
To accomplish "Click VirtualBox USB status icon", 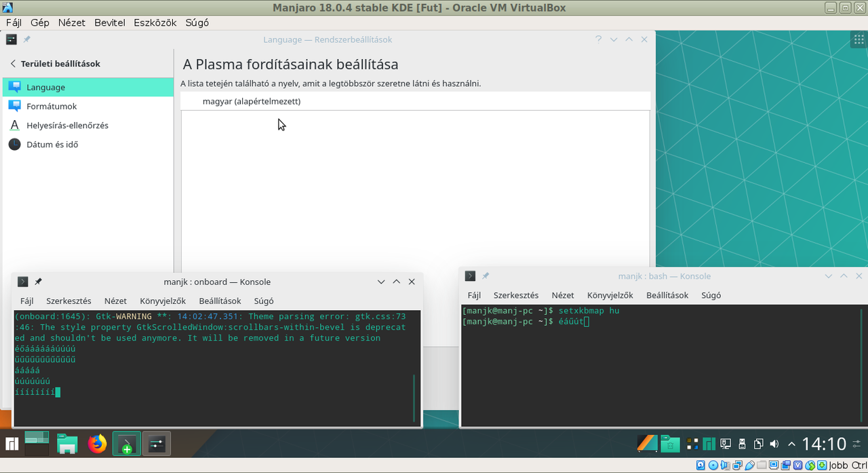I will tap(749, 466).
